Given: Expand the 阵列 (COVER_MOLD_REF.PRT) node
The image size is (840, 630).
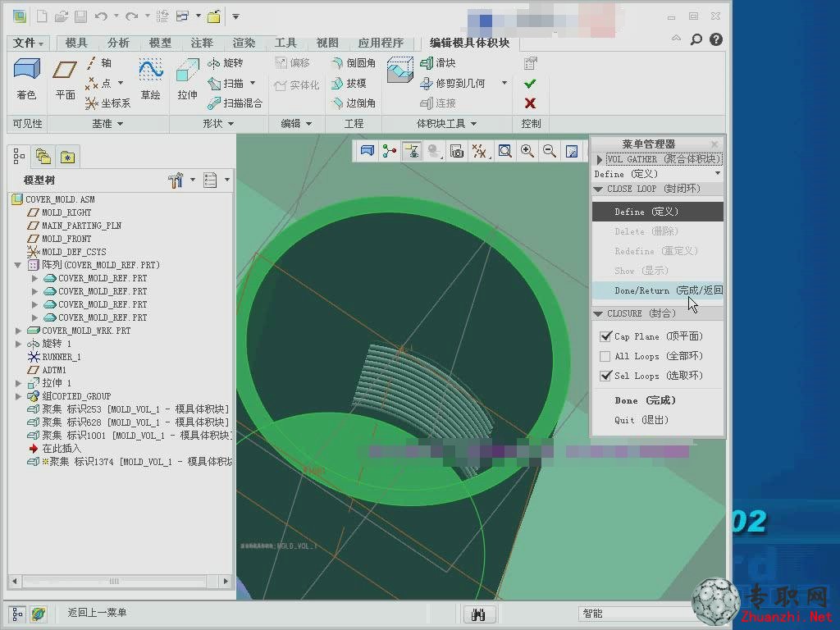Looking at the screenshot, I should click(x=18, y=265).
